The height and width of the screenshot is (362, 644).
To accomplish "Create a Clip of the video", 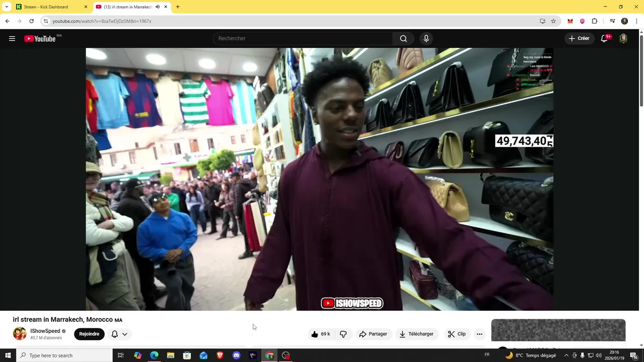I will pos(457,334).
